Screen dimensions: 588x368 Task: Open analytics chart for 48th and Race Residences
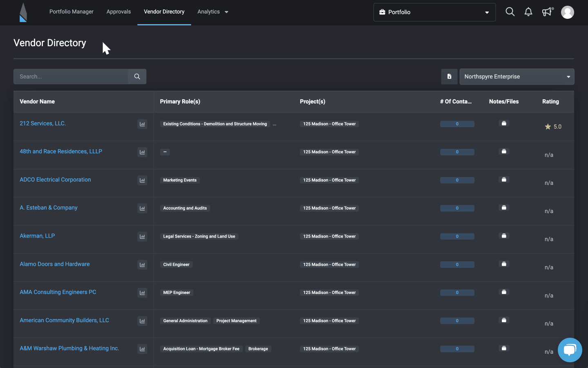click(142, 152)
